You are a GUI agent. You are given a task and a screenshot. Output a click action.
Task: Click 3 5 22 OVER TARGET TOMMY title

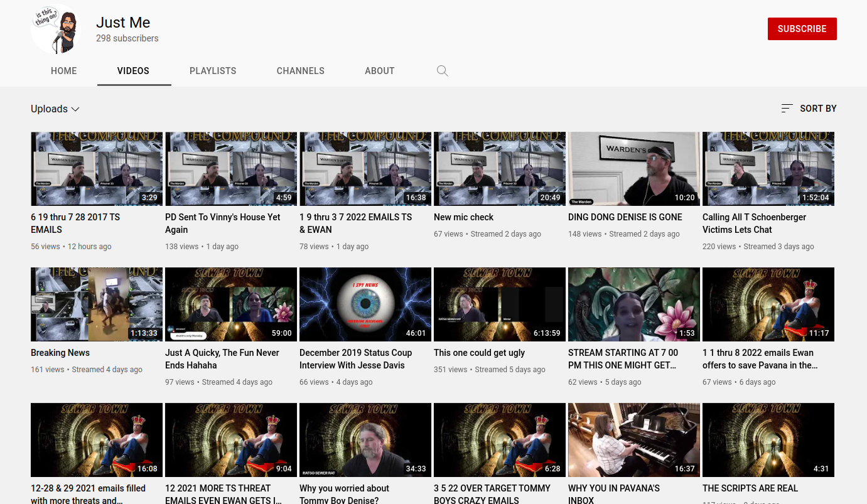(x=492, y=495)
